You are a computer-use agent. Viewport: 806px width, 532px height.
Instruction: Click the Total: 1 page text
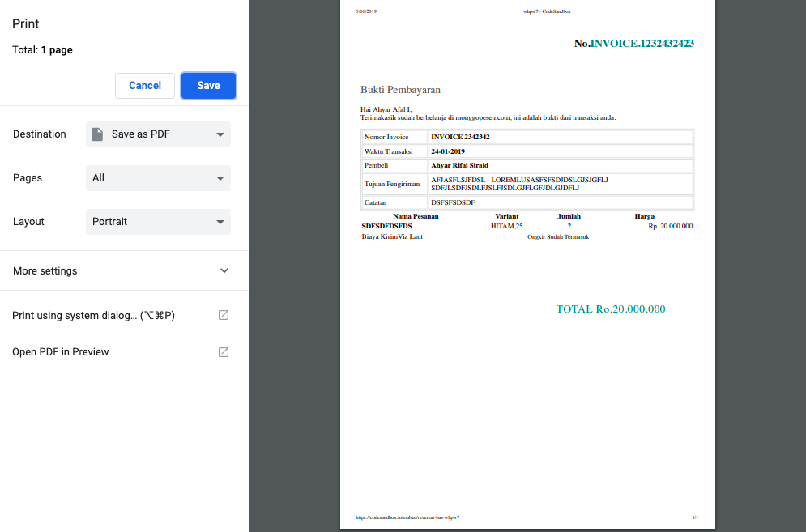(42, 50)
